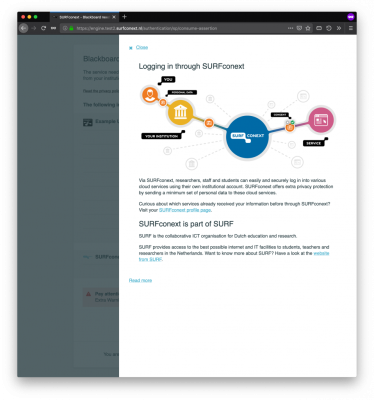Screen dimensions: 374x400
Task: Click the purple private browsing mask icon
Action: click(x=350, y=17)
